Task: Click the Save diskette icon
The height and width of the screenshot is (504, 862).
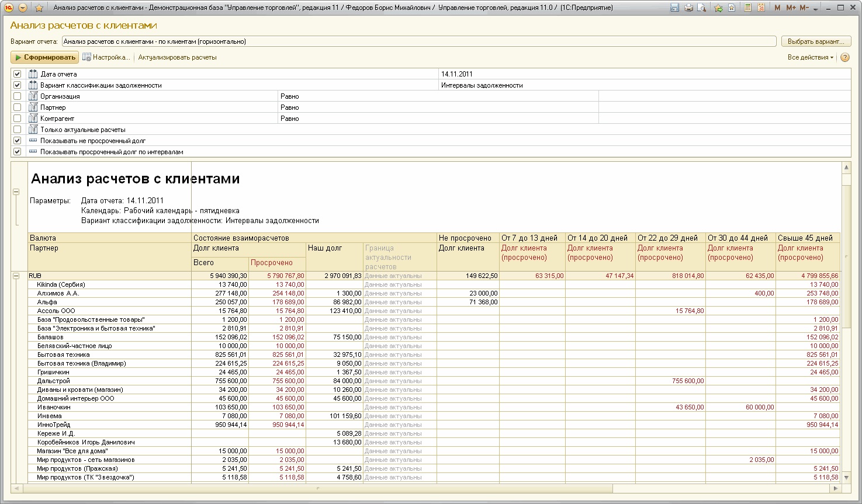Action: (x=674, y=8)
